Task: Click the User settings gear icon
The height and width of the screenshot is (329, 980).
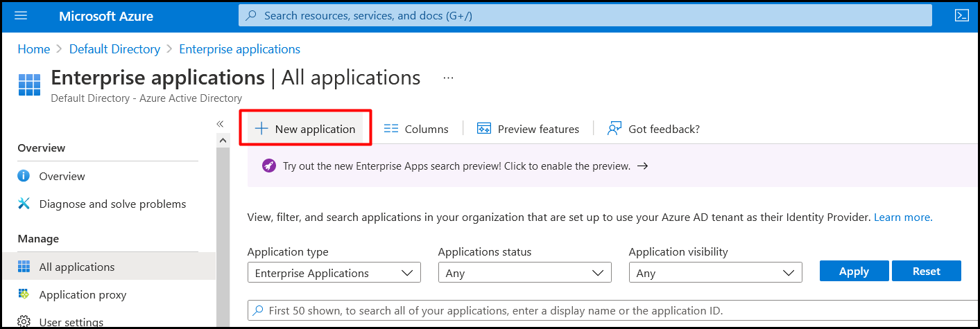Action: click(24, 322)
